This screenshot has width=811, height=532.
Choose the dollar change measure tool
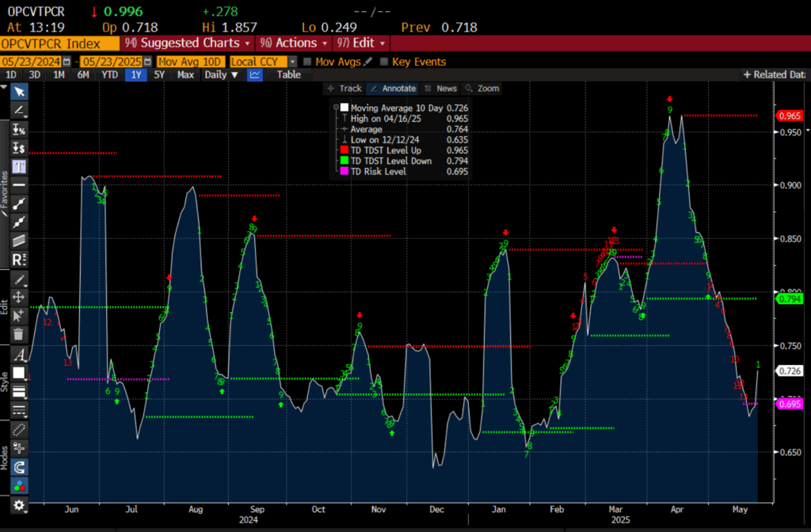coord(19,148)
